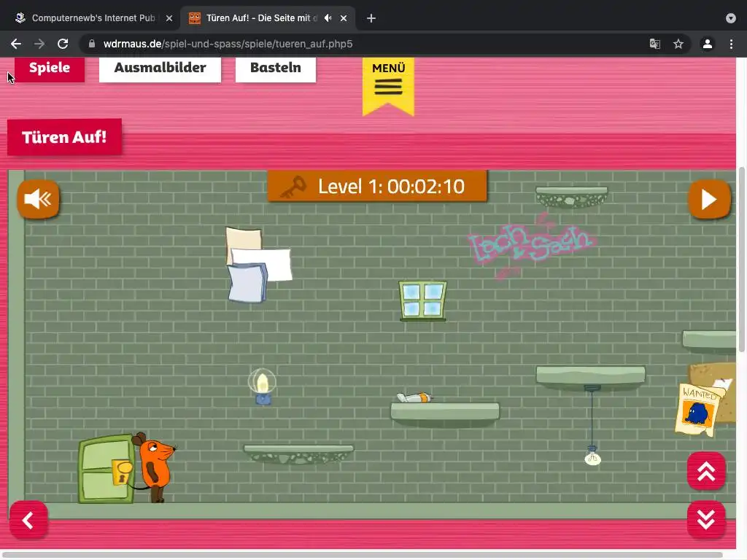Go forward in browser history

(x=39, y=44)
